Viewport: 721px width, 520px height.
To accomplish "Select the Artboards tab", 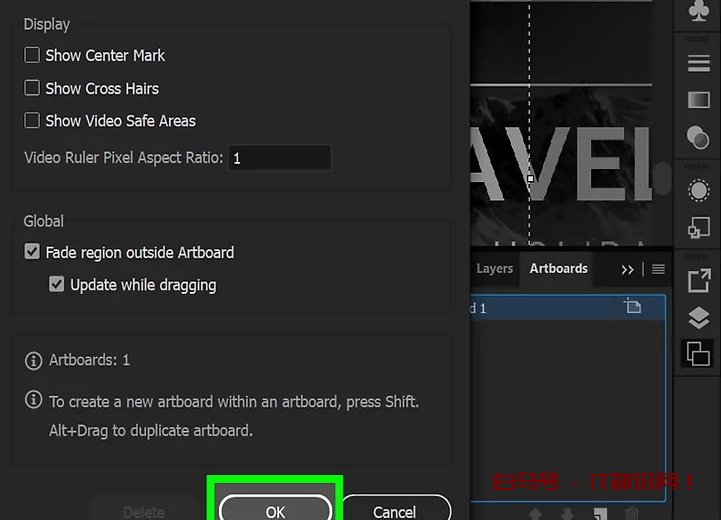I will pyautogui.click(x=558, y=269).
